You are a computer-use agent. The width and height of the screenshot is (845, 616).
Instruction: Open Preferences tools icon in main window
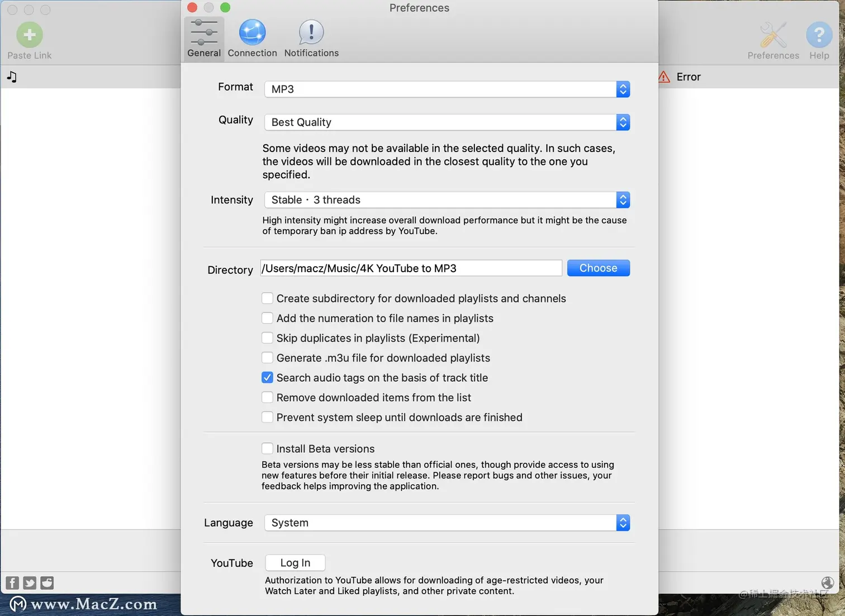[x=773, y=35]
